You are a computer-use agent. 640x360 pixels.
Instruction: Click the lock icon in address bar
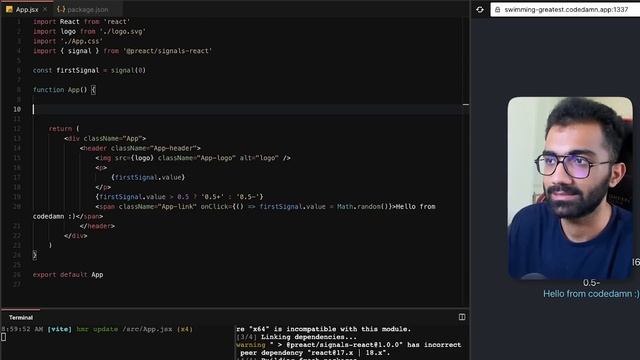(x=498, y=9)
